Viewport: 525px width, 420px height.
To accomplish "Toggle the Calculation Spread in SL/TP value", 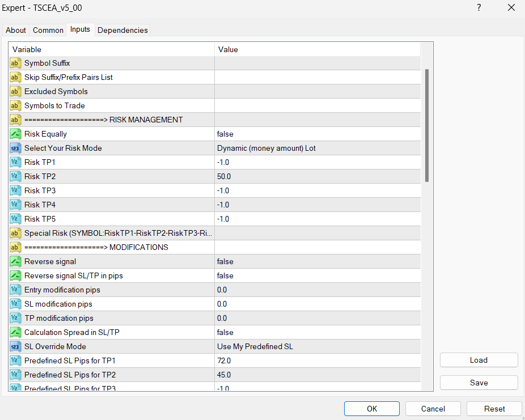I will [317, 332].
